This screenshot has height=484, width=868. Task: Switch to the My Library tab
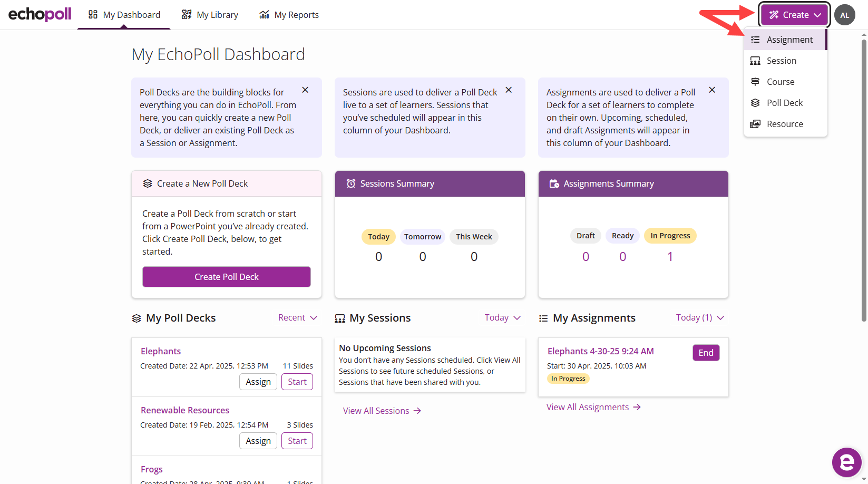[x=210, y=15]
